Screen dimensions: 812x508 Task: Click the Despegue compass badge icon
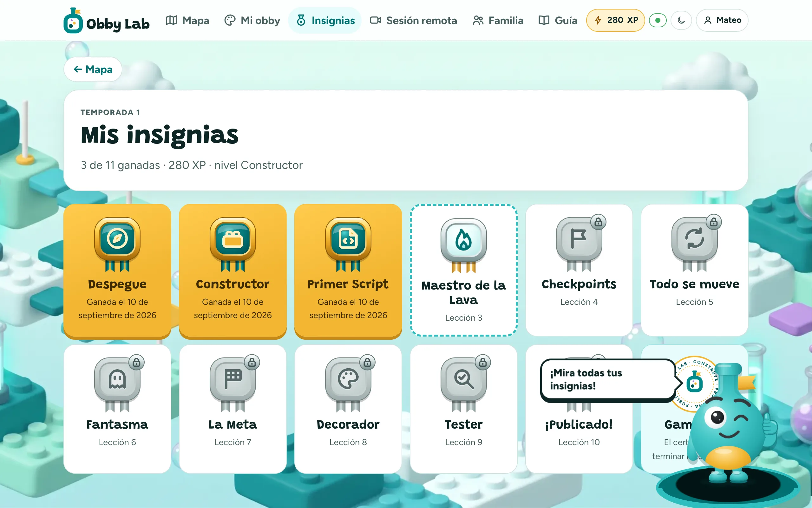click(x=117, y=244)
